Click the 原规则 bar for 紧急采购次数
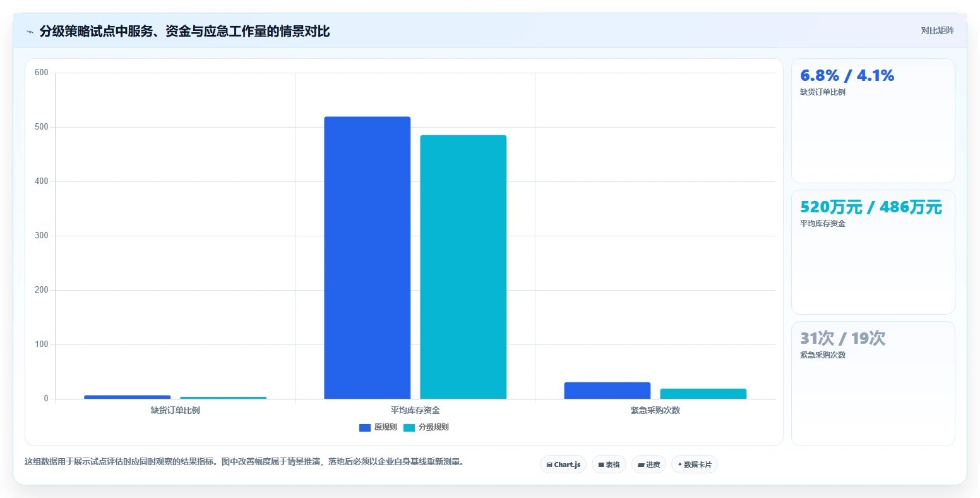The height and width of the screenshot is (498, 980). [x=607, y=391]
